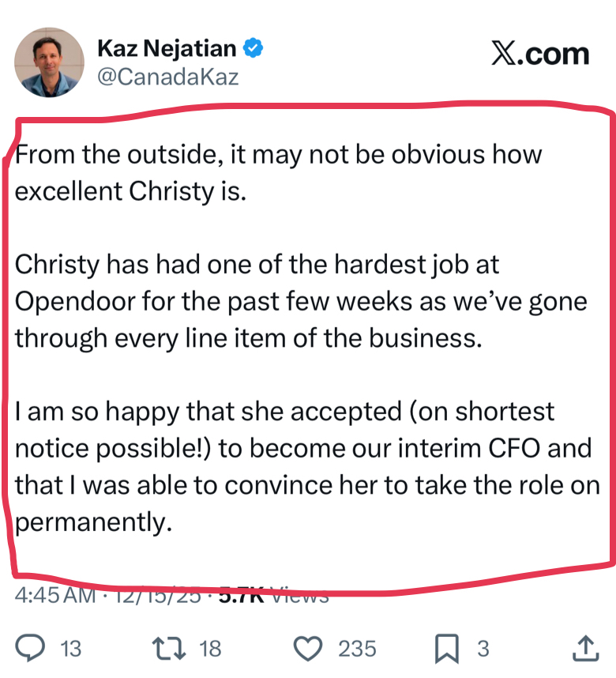Click the first paragraph about excellent Christy
The height and width of the screenshot is (678, 616).
point(278,172)
